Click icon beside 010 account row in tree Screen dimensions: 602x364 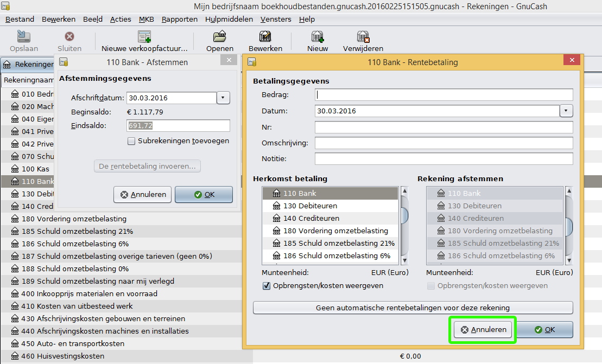click(x=15, y=94)
